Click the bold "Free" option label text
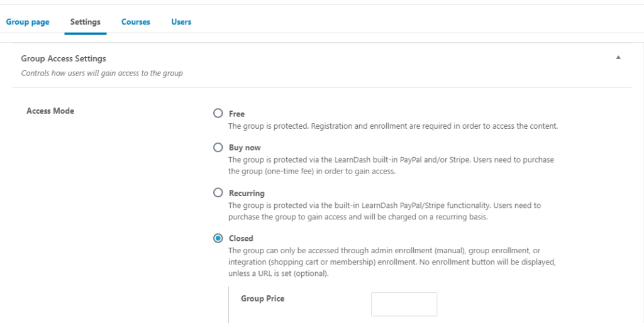644x323 pixels. coord(236,114)
